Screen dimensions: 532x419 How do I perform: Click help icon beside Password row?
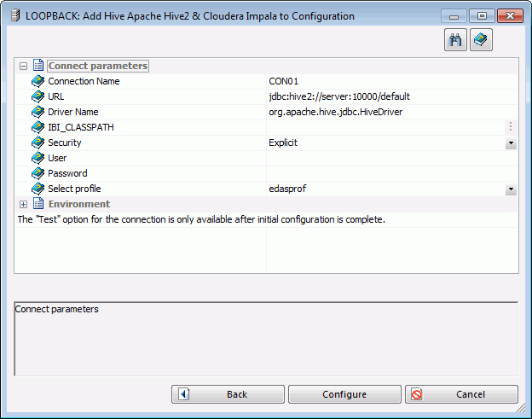[x=38, y=173]
